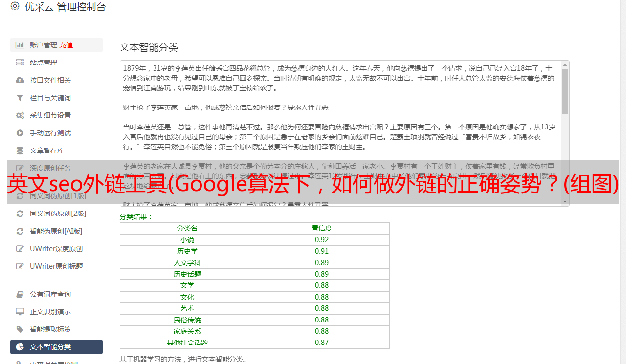Image resolution: width=626 pixels, height=364 pixels.
Task: Click the book icon beside 公有词库查询
Action: (x=20, y=294)
